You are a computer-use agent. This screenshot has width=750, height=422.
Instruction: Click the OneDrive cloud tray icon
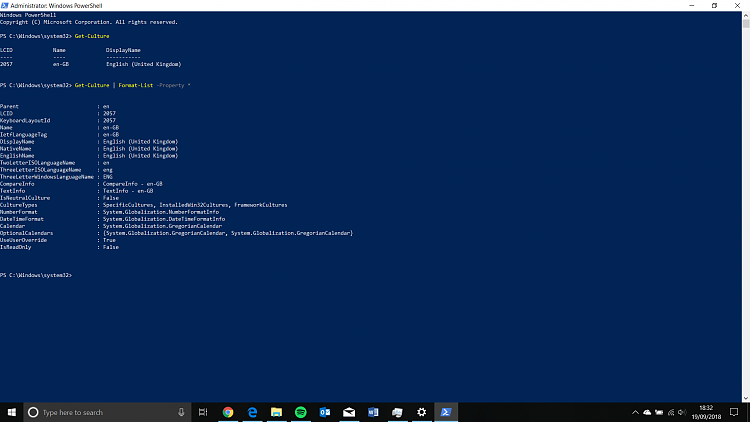(x=647, y=412)
